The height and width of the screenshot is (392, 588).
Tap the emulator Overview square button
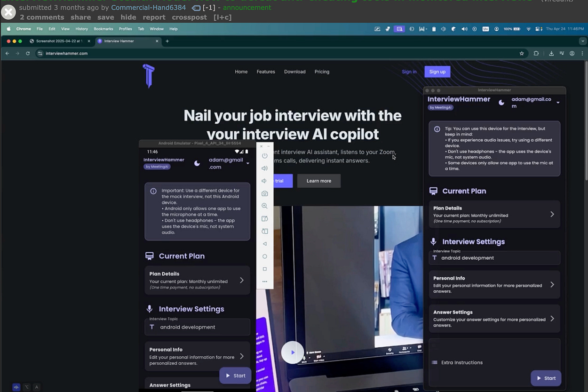(x=265, y=269)
